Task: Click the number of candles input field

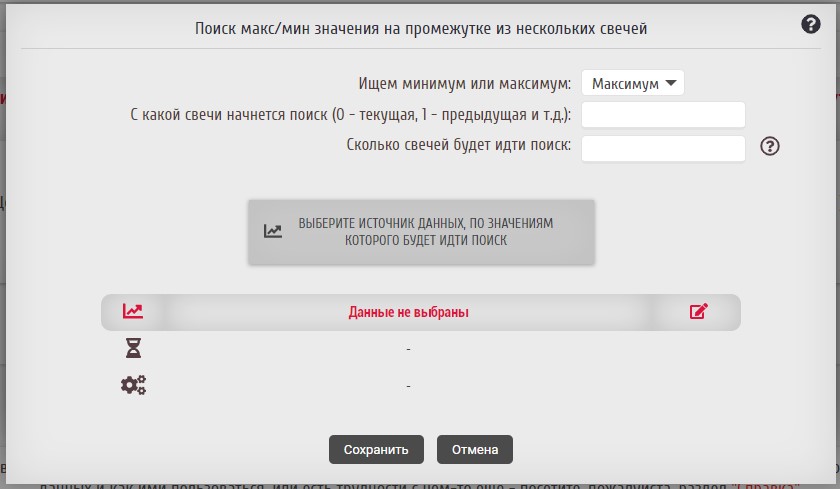Action: click(663, 148)
